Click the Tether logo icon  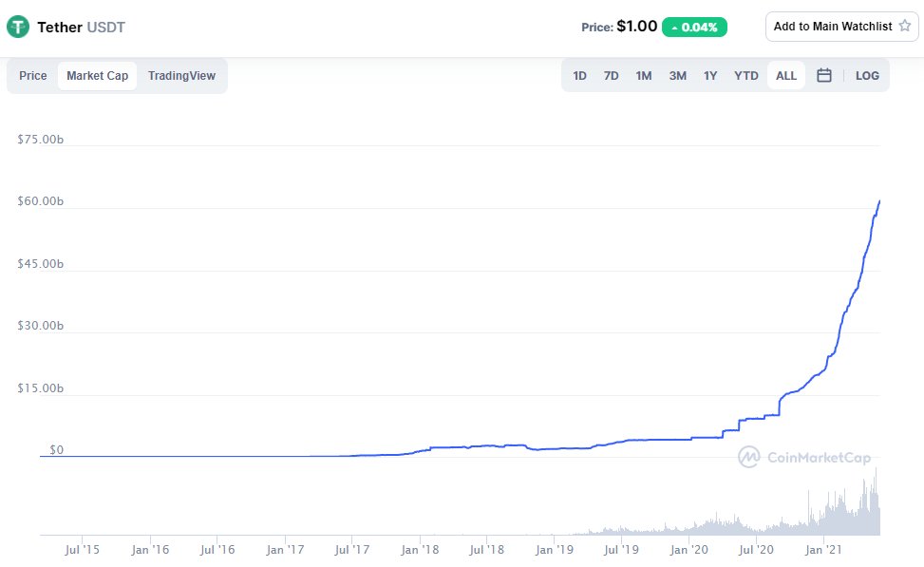pyautogui.click(x=18, y=27)
